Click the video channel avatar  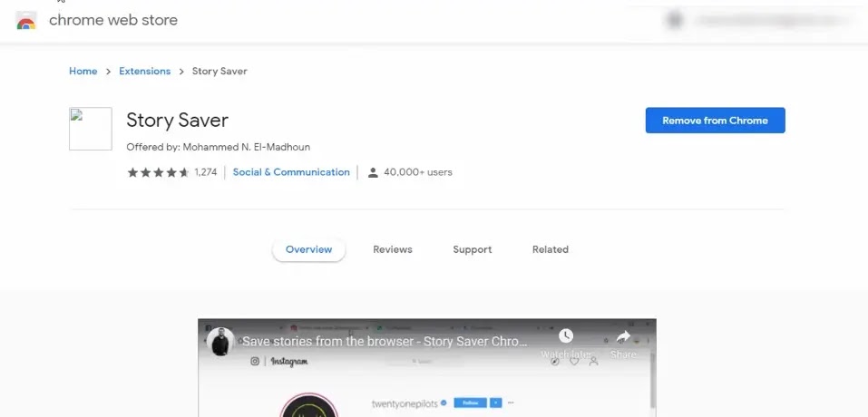[x=220, y=341]
